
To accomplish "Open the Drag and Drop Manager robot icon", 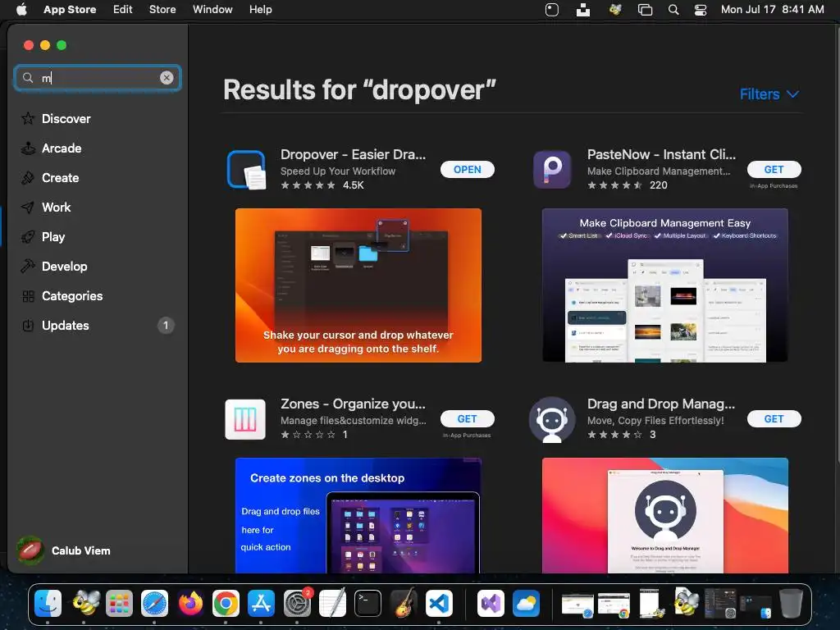I will click(x=552, y=419).
